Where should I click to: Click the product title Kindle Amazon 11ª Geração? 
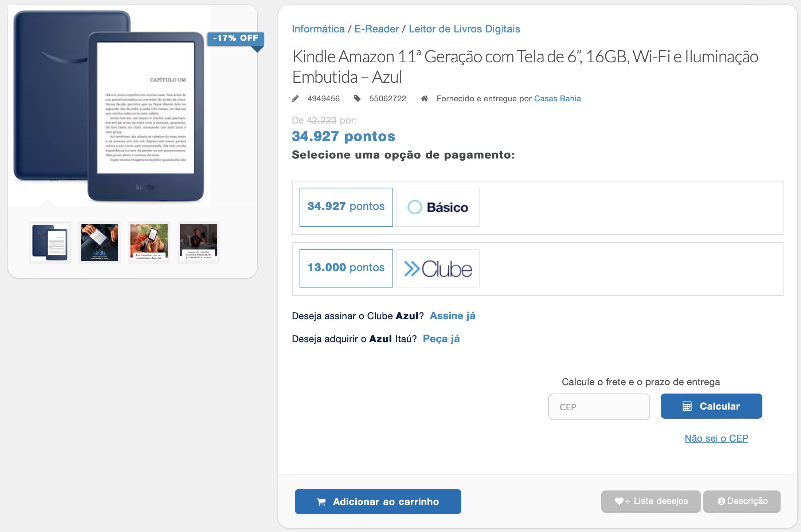(x=525, y=67)
